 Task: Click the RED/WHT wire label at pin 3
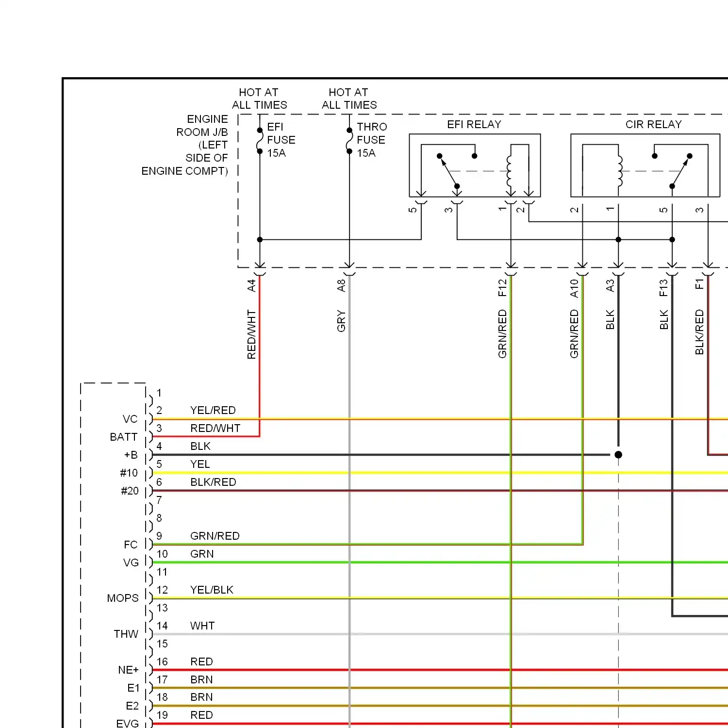(x=215, y=429)
